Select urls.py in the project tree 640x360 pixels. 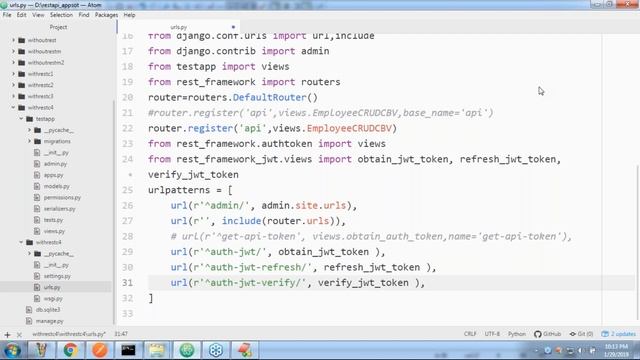tap(52, 287)
